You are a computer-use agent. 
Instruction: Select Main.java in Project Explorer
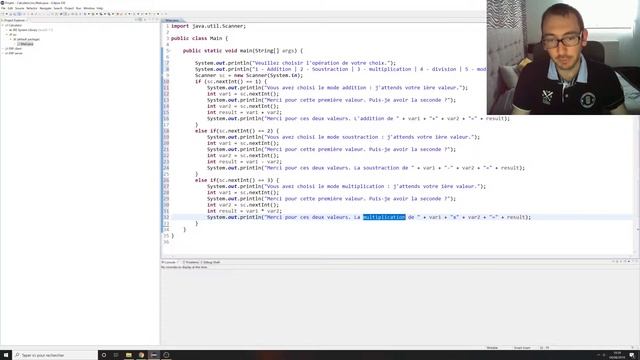pos(27,44)
